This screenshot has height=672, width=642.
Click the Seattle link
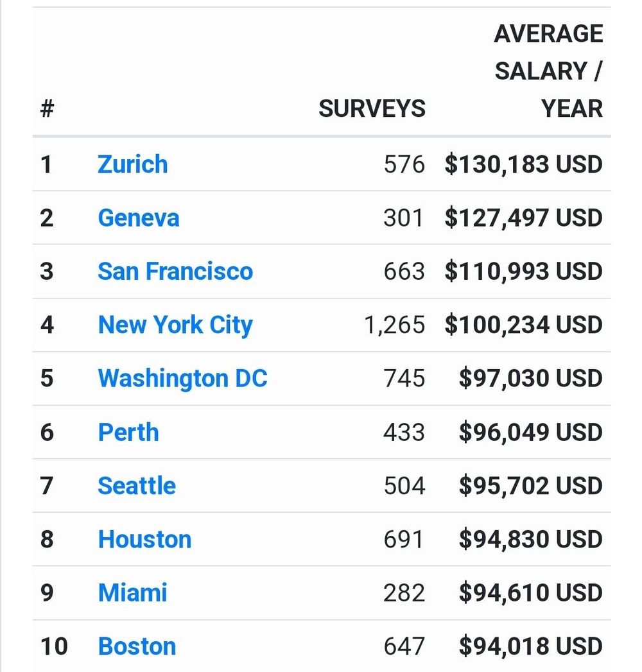point(136,485)
